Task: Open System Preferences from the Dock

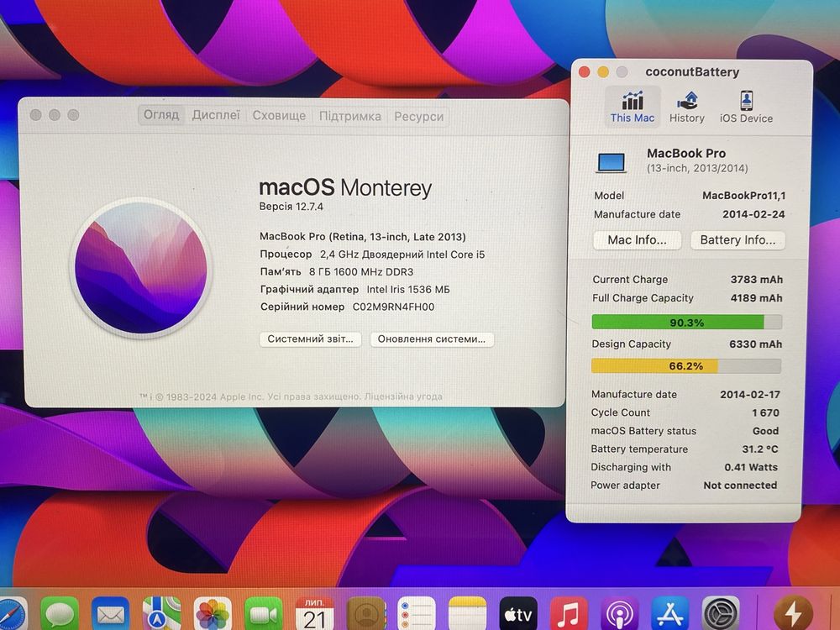Action: coord(721,614)
